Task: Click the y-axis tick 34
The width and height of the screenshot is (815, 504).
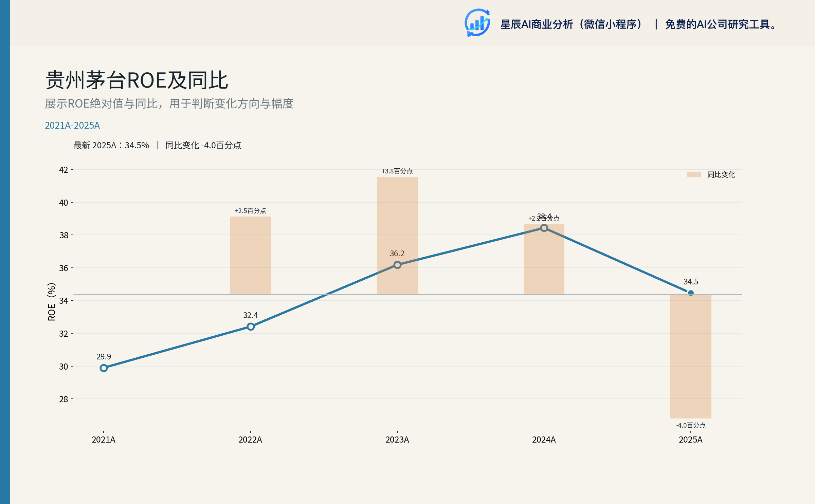Action: 64,301
